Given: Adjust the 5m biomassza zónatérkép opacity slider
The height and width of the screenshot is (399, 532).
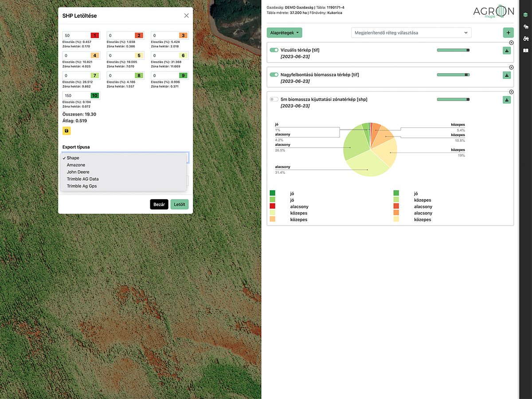Looking at the screenshot, I should tap(453, 99).
